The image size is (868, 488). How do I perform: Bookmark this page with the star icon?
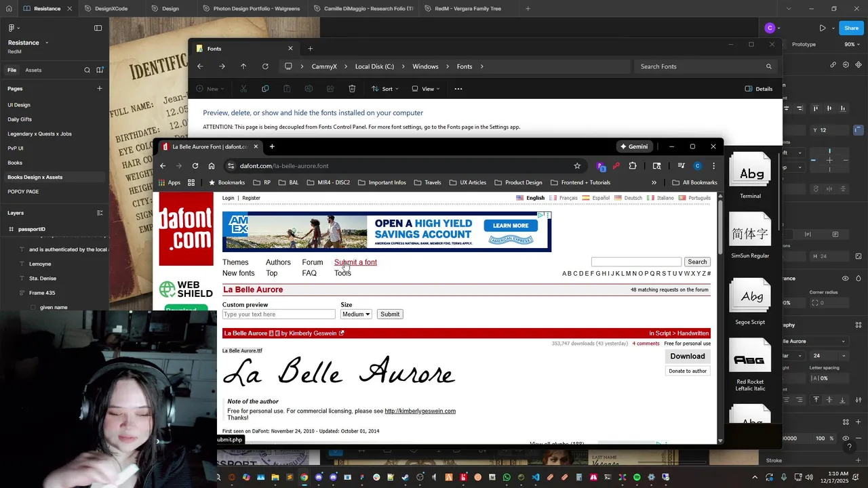[577, 165]
